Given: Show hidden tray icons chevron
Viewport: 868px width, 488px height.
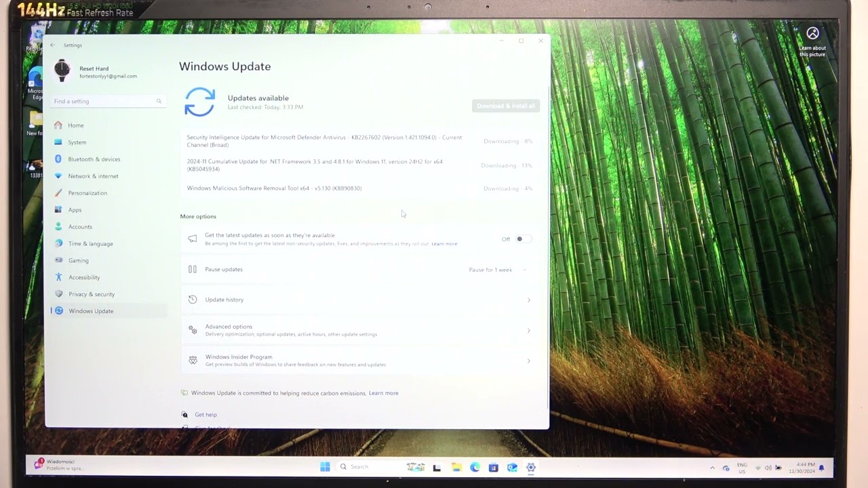Looking at the screenshot, I should point(712,468).
